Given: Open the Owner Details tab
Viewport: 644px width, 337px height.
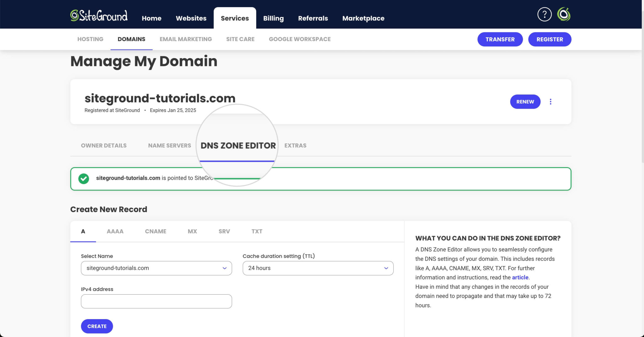Looking at the screenshot, I should 104,145.
